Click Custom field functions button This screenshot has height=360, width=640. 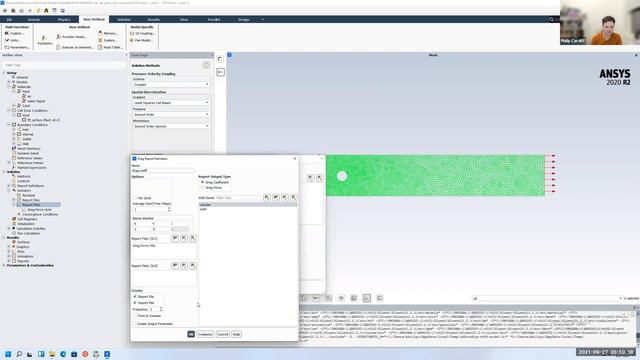pyautogui.click(x=15, y=33)
